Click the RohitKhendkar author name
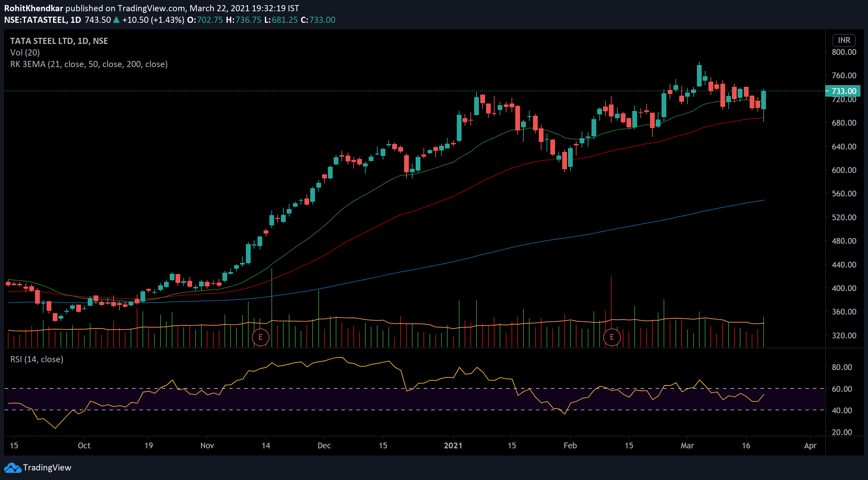868x480 pixels. [34, 8]
